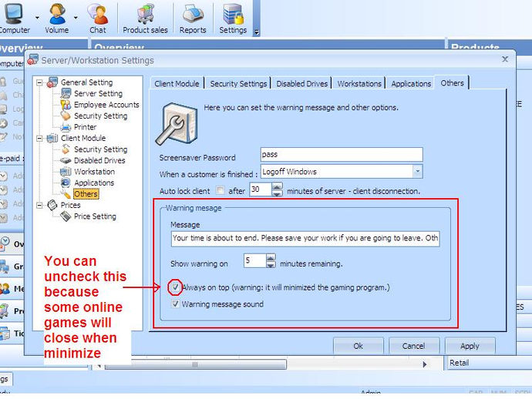532x399 pixels.
Task: Click the Client Module tree icon
Action: point(52,138)
